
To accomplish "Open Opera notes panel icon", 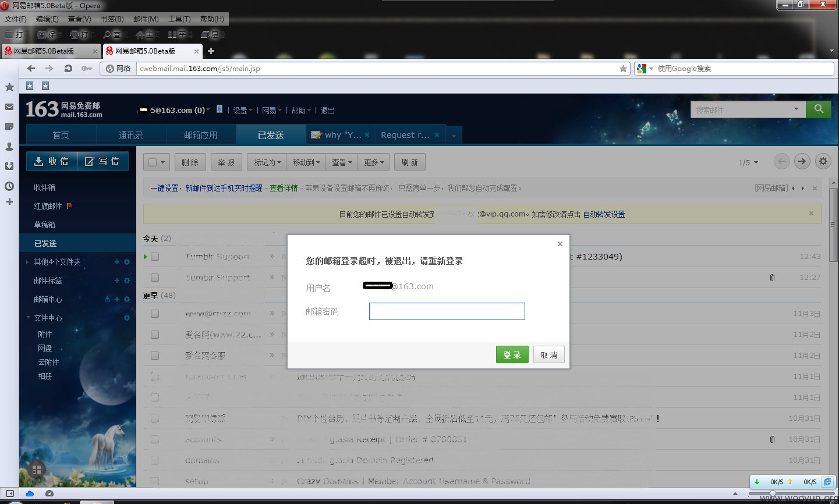I will pos(9,126).
